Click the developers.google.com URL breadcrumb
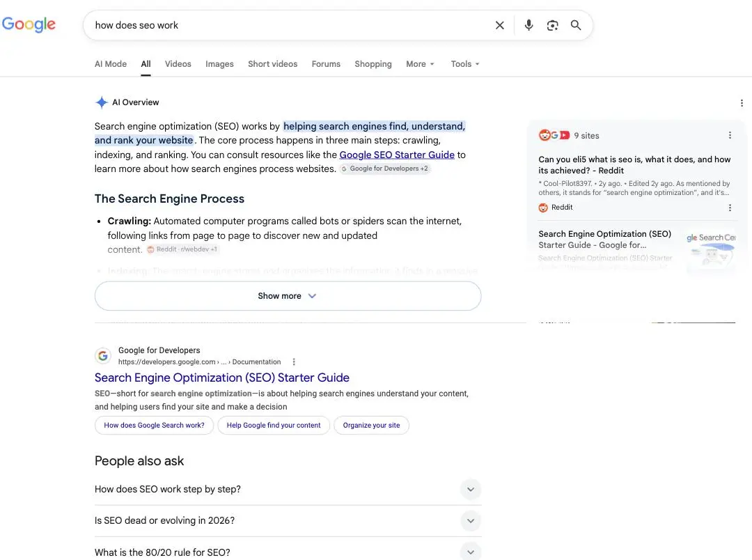The image size is (752, 560). coord(200,361)
